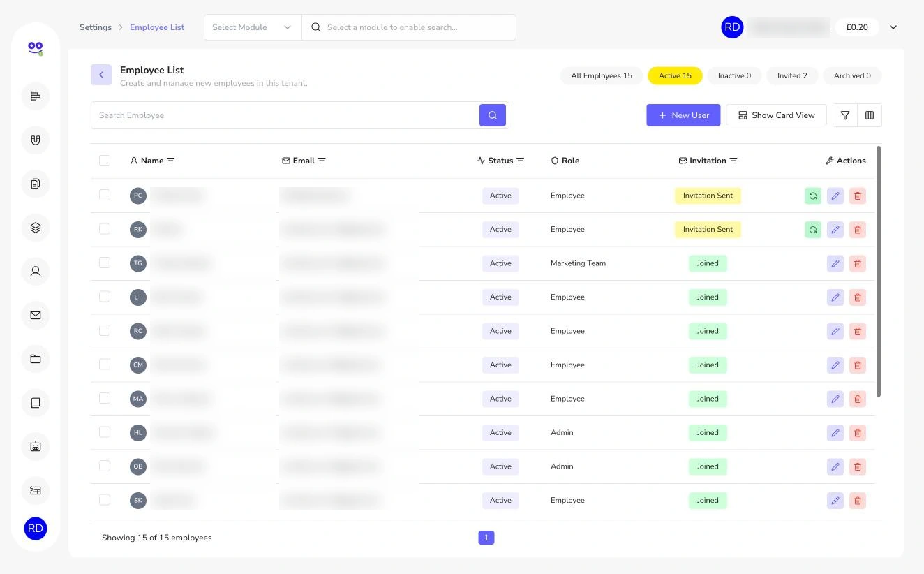Delete the SK employee row

point(858,500)
